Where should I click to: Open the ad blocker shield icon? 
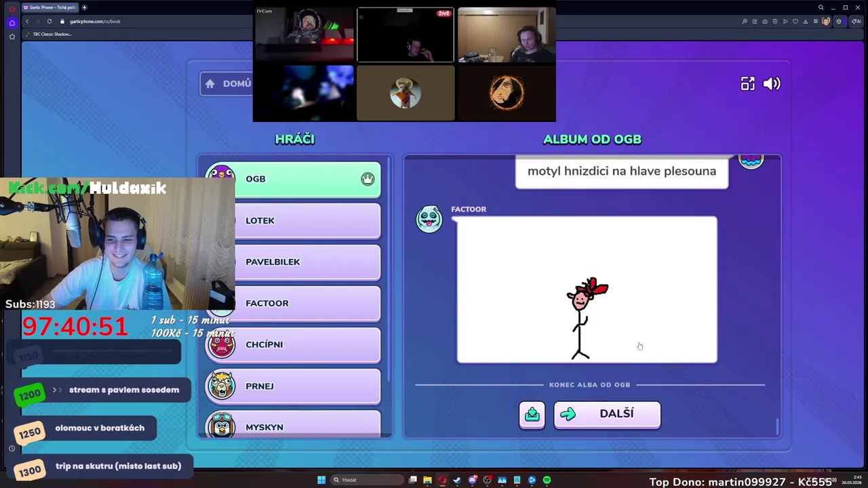[x=775, y=21]
